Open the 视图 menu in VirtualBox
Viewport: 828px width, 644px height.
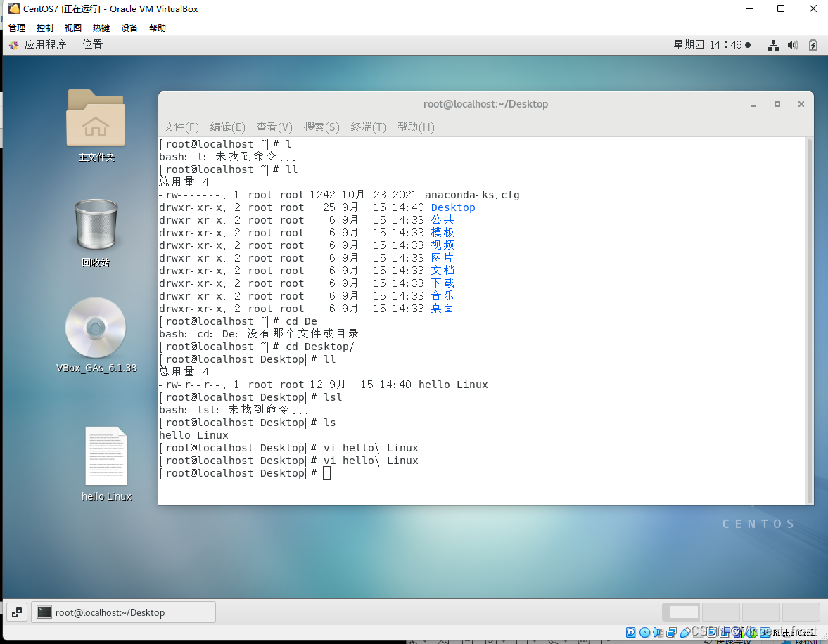pyautogui.click(x=73, y=28)
